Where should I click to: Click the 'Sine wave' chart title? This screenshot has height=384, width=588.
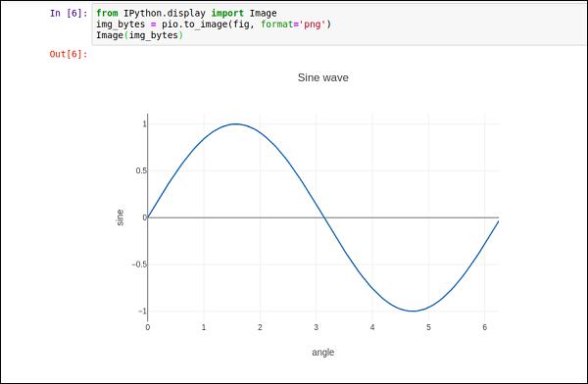(322, 77)
